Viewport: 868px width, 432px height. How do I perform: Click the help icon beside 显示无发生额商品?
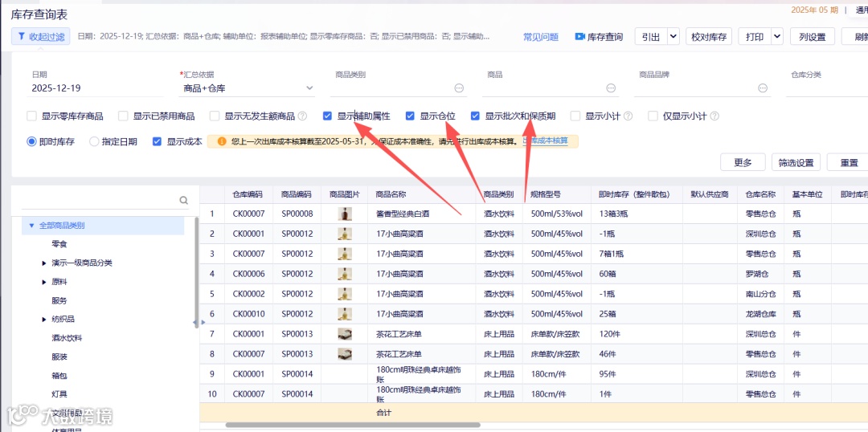tap(302, 116)
